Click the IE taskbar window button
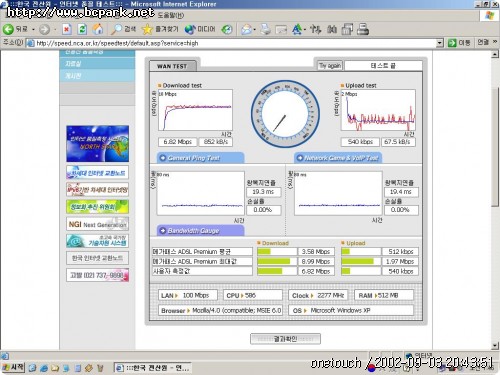Image resolution: width=500 pixels, height=375 pixels. [x=153, y=368]
